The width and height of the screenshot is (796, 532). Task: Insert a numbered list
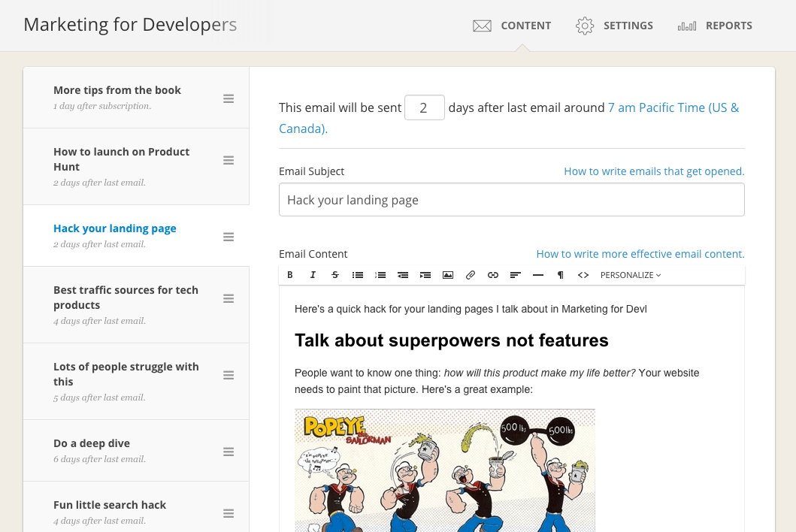380,275
